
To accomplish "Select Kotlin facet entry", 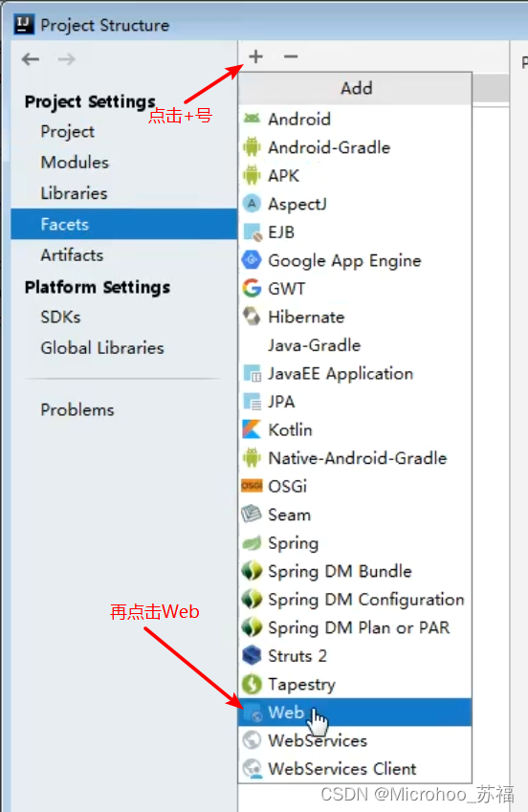I will [355, 429].
